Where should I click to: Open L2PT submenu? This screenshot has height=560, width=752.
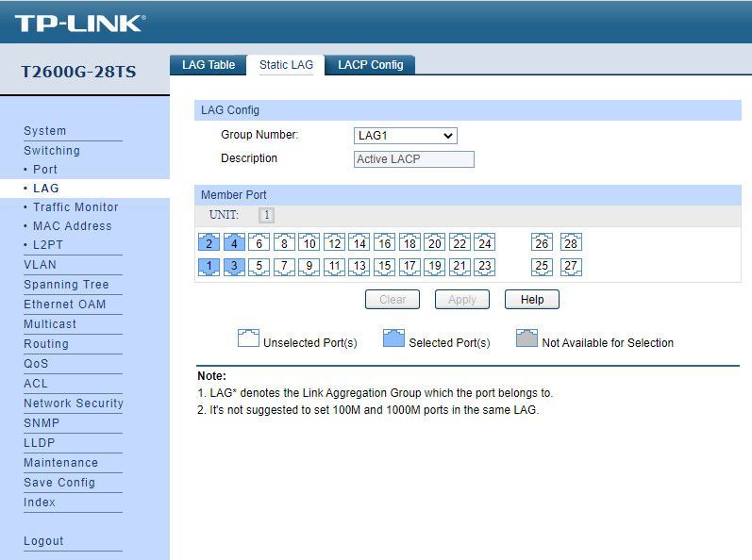click(48, 245)
